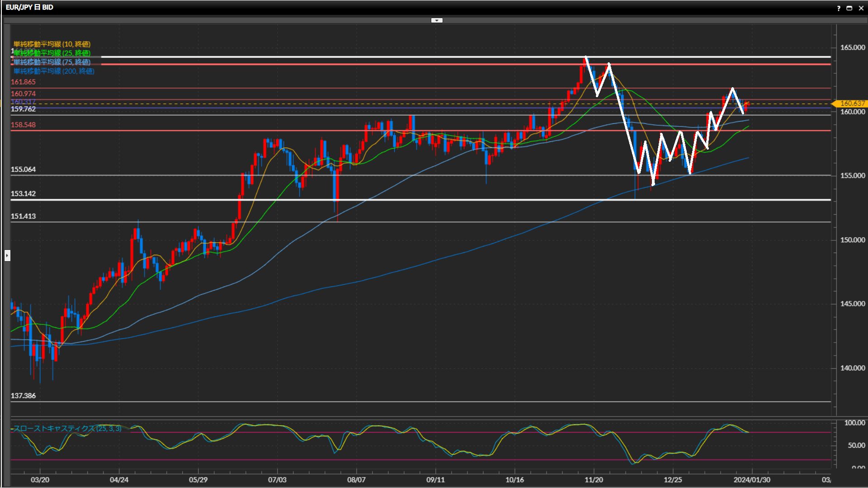Select the 151.413 horizontal line label

coord(23,216)
